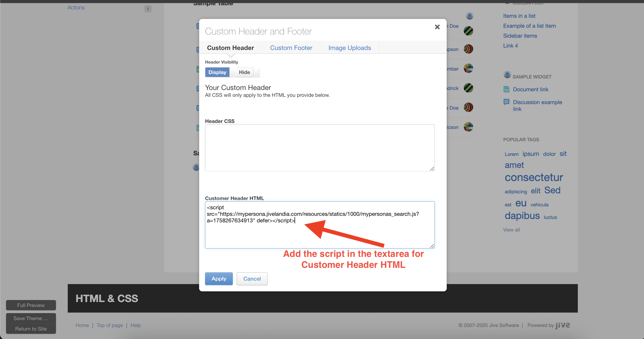
Task: Click the Sample Widget edit dot icon
Action: pos(507,75)
